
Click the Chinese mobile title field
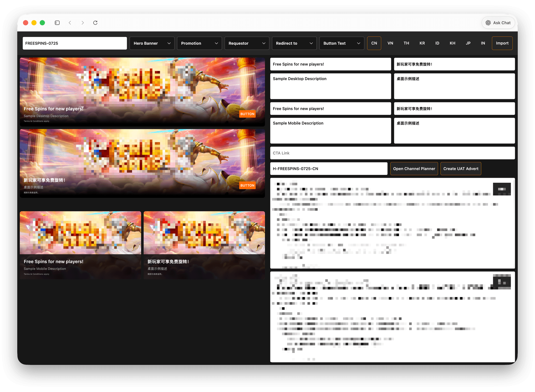pyautogui.click(x=454, y=109)
